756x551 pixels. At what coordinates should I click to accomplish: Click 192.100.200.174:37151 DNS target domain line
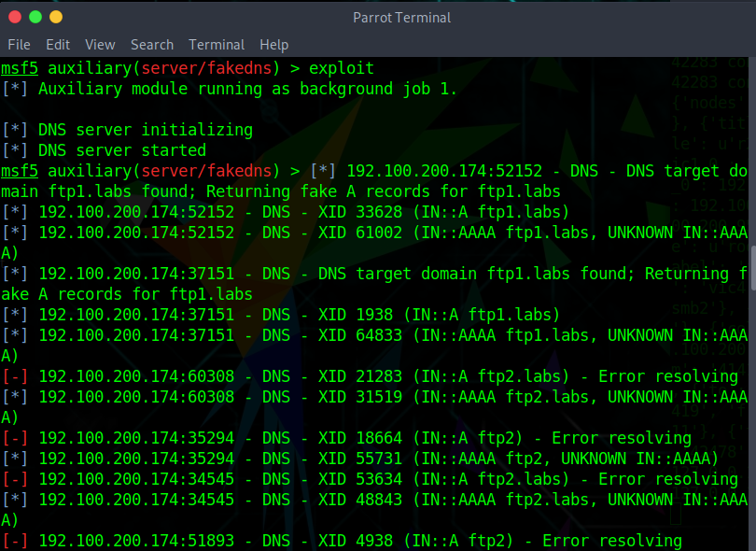click(374, 274)
